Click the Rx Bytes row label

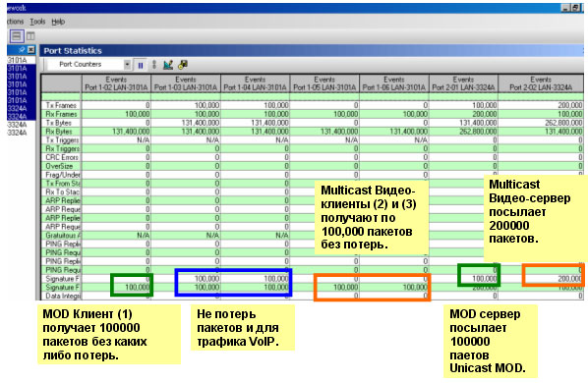point(61,132)
